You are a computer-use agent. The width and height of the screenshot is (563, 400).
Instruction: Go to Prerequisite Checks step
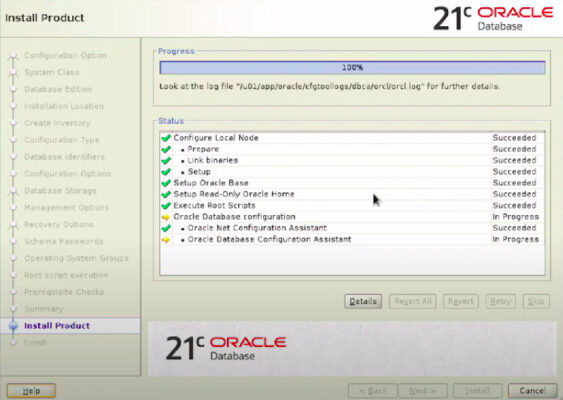[x=64, y=292]
